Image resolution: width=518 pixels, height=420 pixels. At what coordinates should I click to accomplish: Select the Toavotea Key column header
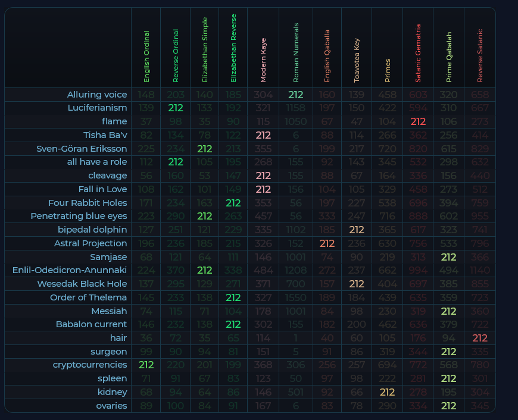pos(357,59)
